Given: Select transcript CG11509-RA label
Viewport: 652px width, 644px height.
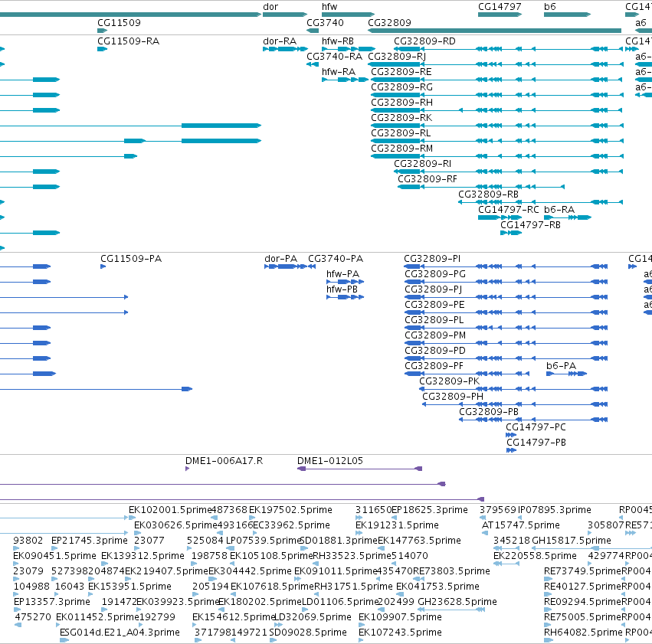Looking at the screenshot, I should pos(129,41).
